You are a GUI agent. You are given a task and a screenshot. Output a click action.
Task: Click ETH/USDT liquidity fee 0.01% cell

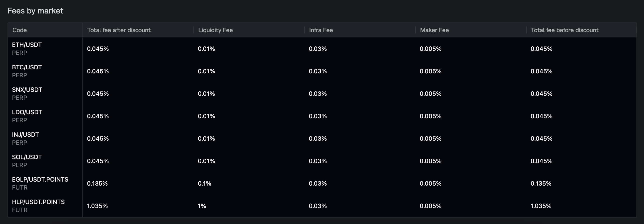[x=206, y=49]
